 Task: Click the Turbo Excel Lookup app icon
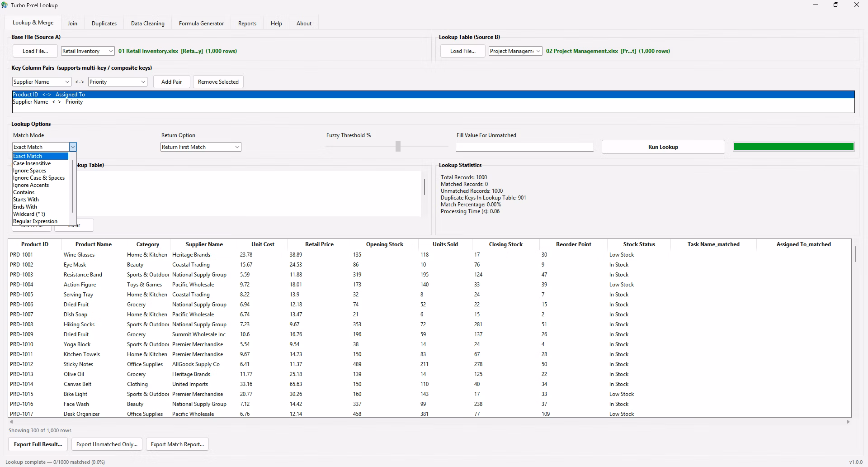tap(5, 5)
